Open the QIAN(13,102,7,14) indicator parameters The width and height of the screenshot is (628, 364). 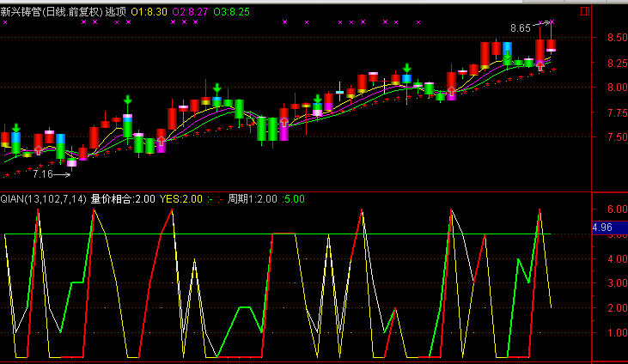tap(43, 199)
